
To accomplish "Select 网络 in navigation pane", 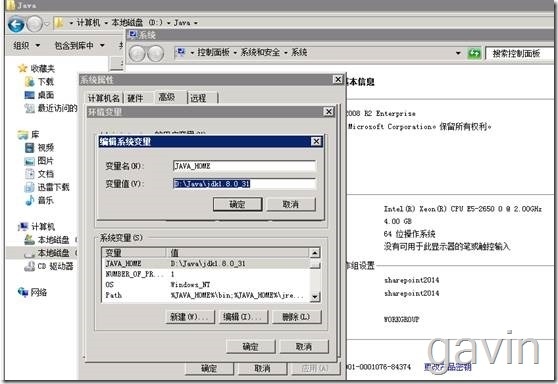I will pos(33,293).
